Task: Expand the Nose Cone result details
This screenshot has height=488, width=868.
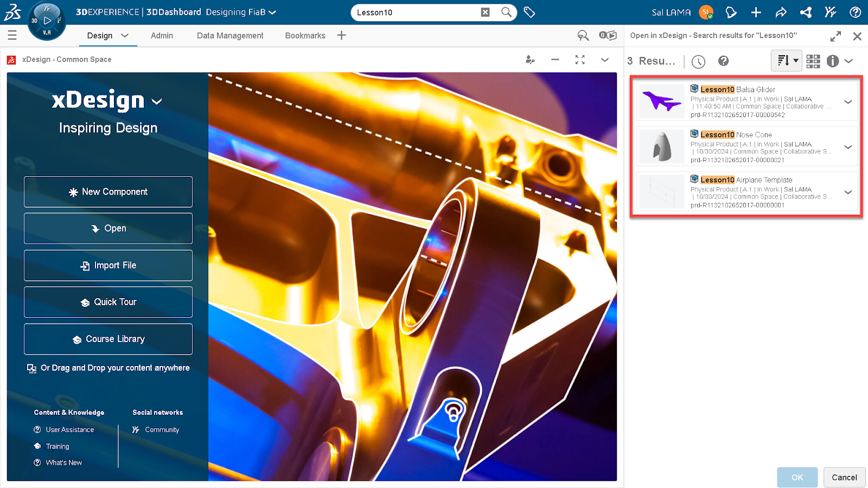Action: [x=848, y=147]
